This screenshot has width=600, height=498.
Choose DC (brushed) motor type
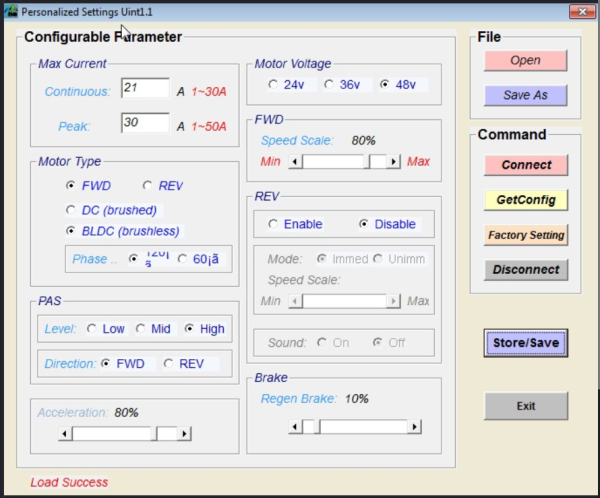(x=112, y=210)
